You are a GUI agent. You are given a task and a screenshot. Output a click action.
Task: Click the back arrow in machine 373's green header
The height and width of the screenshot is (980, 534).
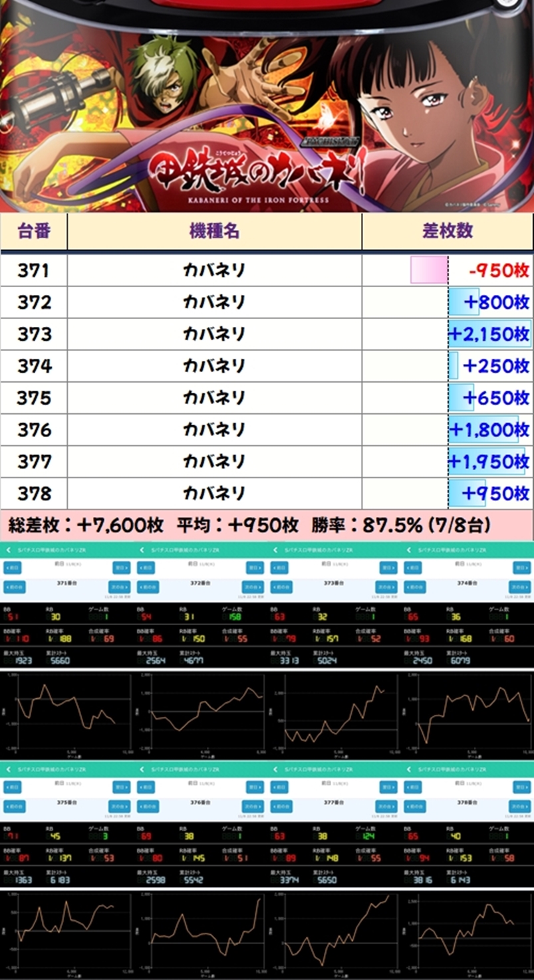coord(275,550)
